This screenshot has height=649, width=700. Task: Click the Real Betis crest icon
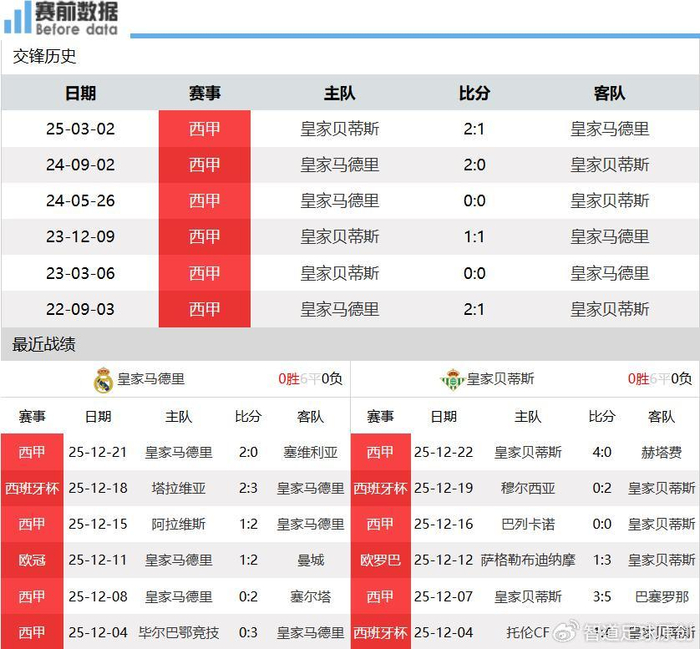coord(452,380)
